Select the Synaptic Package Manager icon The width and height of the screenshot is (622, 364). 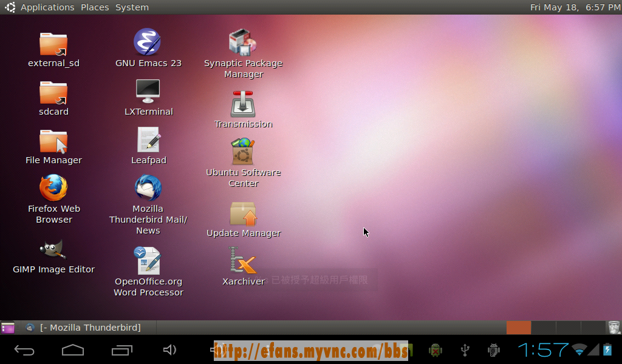(x=243, y=42)
